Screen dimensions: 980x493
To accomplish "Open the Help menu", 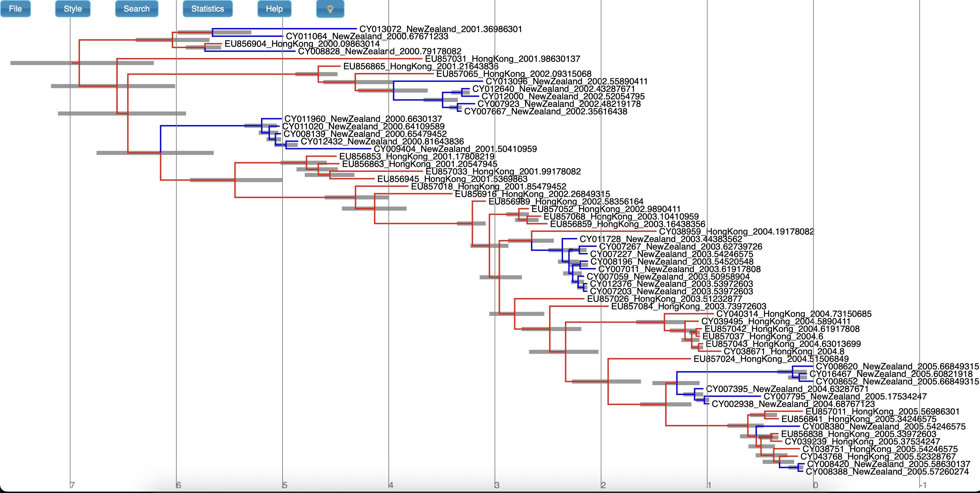I will [x=274, y=9].
